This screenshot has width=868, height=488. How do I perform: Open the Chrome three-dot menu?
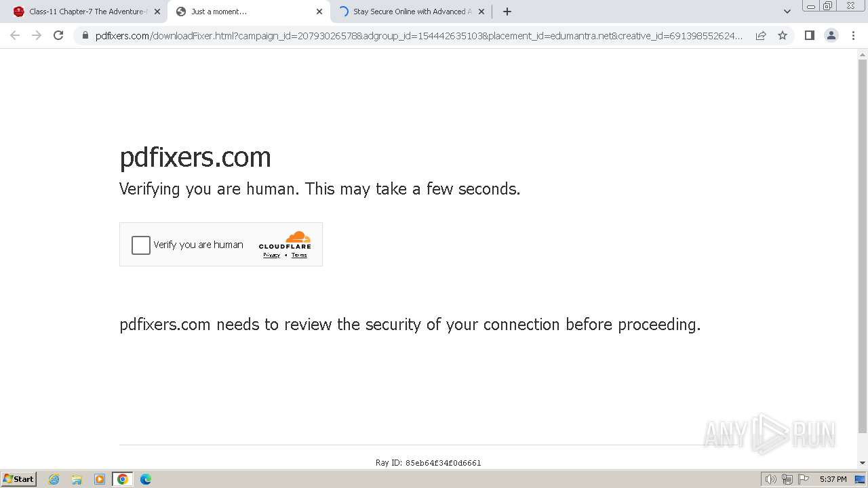coord(853,35)
